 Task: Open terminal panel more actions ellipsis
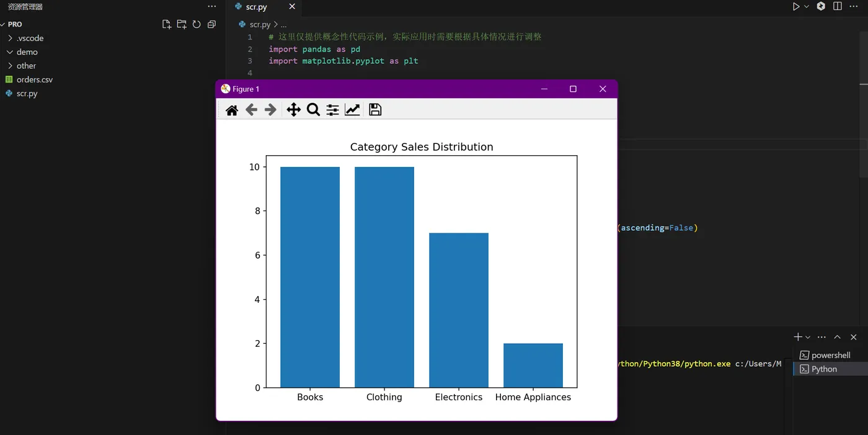click(x=822, y=337)
